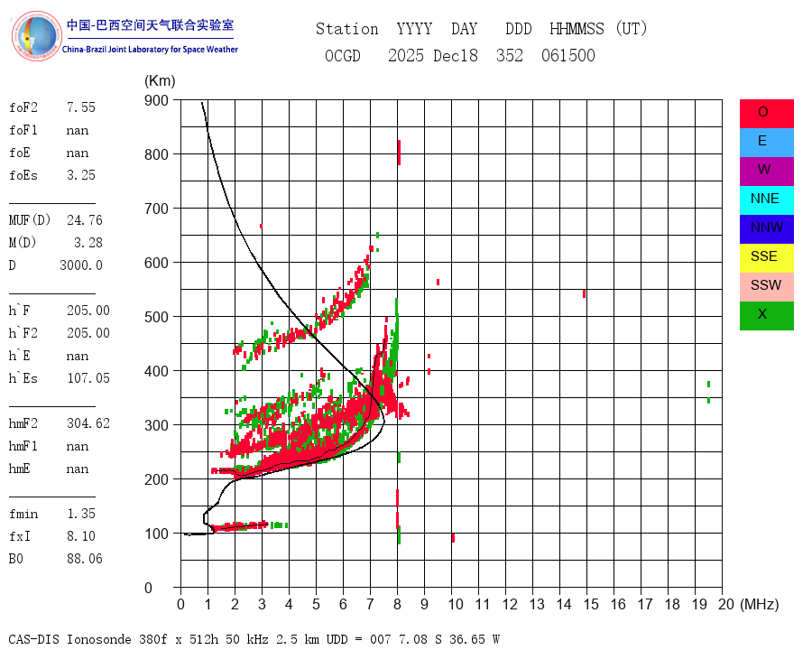Click the blue E legend swatch
This screenshot has width=812, height=650.
pos(766,143)
